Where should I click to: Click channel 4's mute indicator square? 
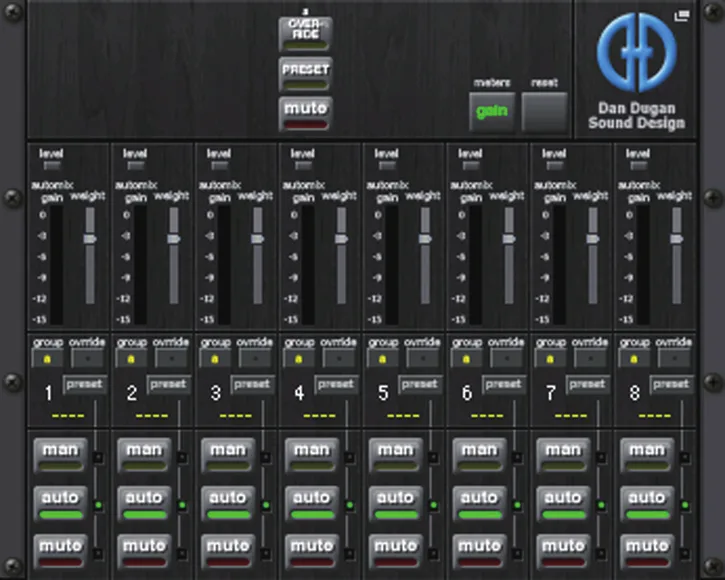[350, 553]
